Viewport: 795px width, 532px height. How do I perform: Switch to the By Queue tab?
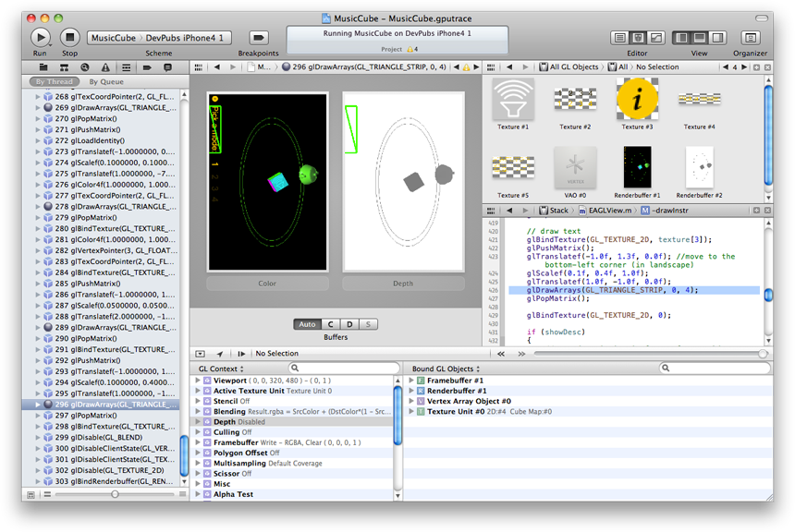(106, 82)
